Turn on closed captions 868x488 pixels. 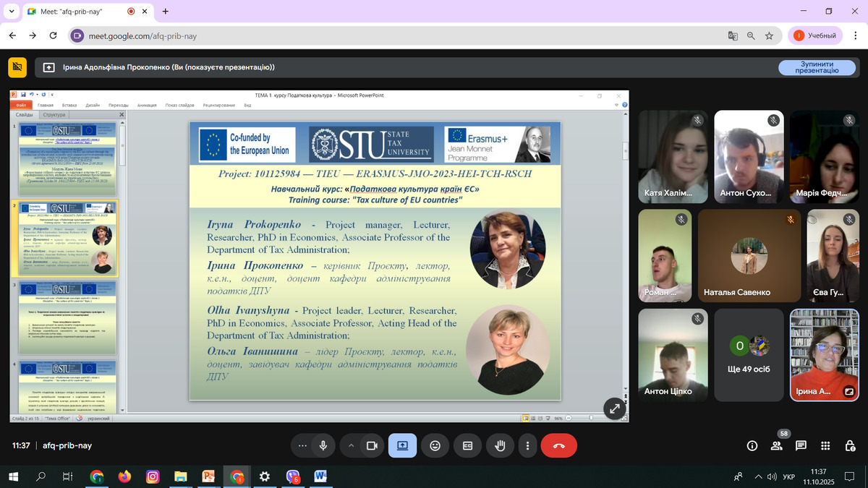[467, 446]
